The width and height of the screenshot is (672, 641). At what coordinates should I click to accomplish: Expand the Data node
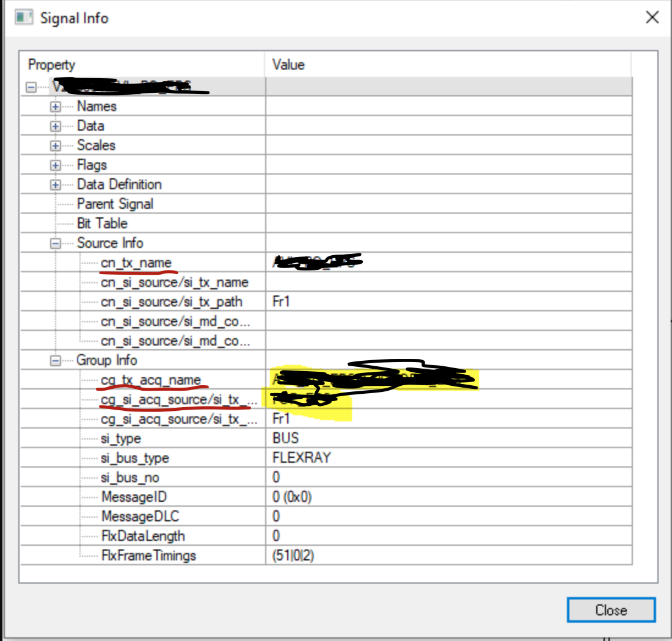coord(55,126)
